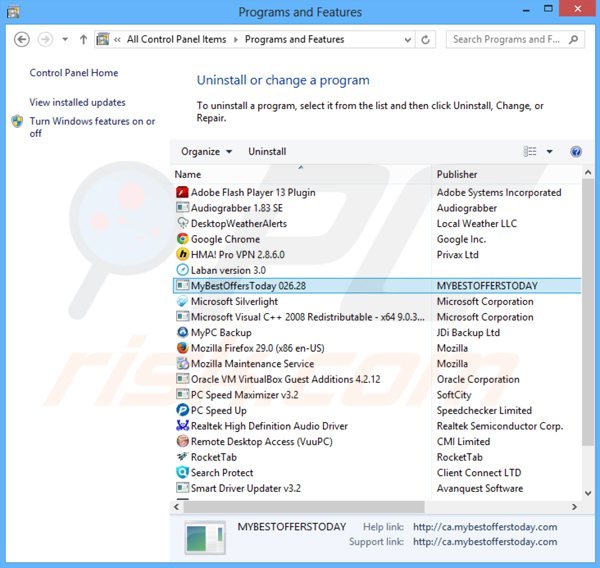
Task: Click the Adobe Flash Player icon
Action: [182, 192]
